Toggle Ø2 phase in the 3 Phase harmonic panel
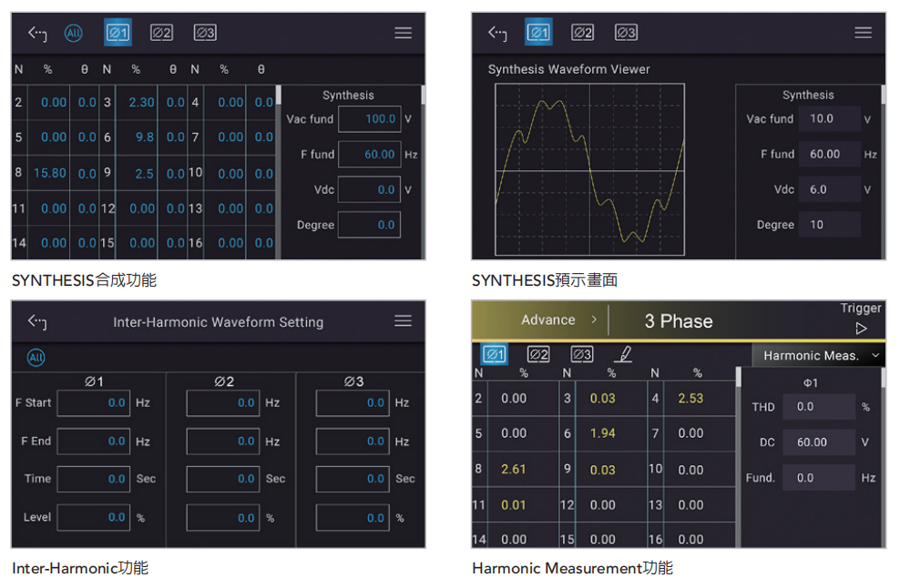 pyautogui.click(x=538, y=354)
